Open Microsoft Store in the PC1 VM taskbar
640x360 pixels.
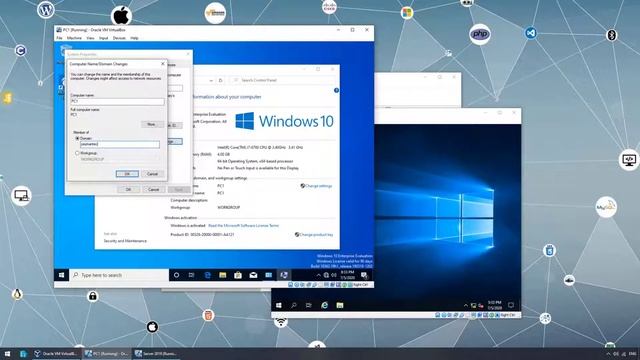238,275
